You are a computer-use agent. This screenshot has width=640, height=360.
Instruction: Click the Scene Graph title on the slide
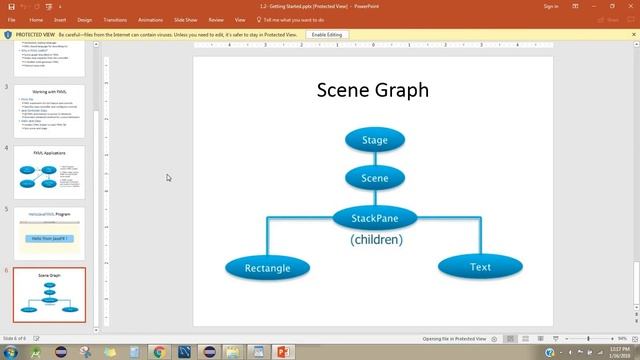(373, 90)
